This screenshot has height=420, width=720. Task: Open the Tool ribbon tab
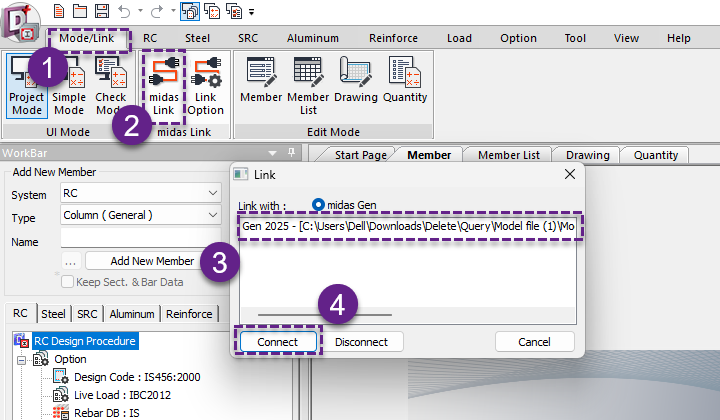pyautogui.click(x=575, y=39)
